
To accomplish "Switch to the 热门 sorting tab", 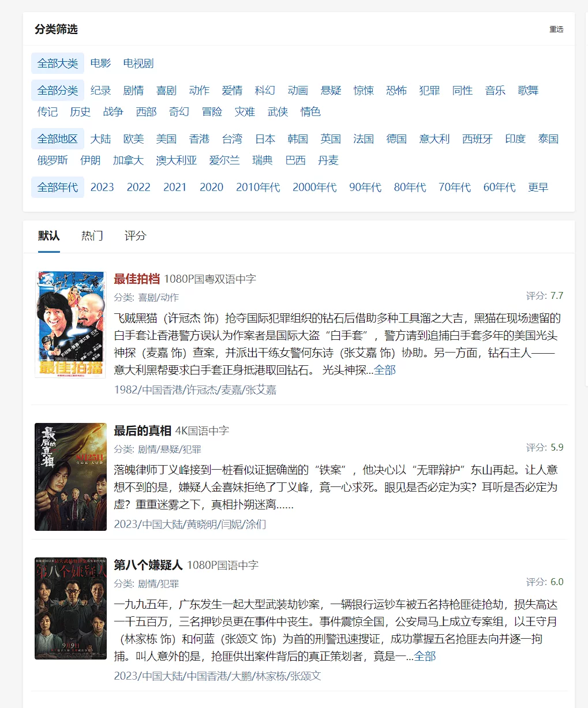I will [x=92, y=235].
